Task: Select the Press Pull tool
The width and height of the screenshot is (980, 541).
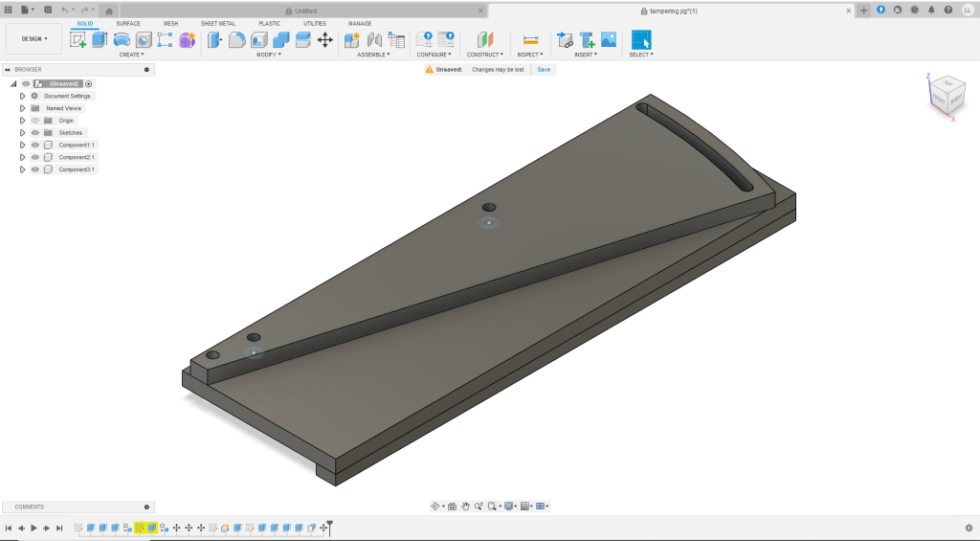Action: pyautogui.click(x=215, y=40)
